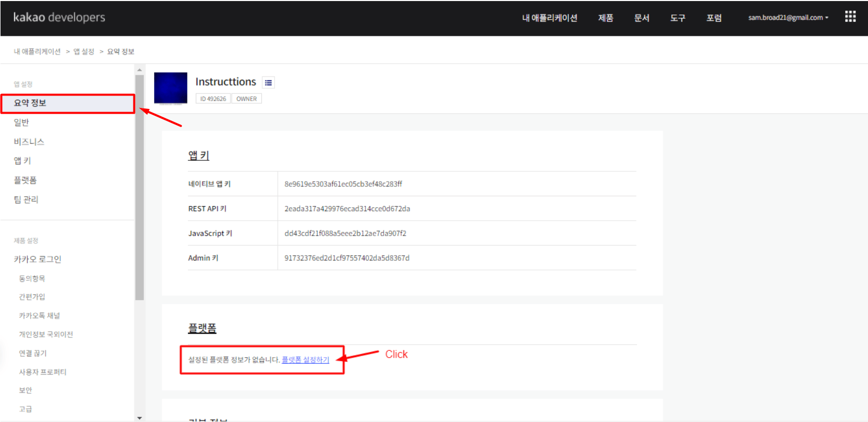The width and height of the screenshot is (868, 422).
Task: Click 네이티브 앱 키 value 8e9619e5303af61ec05cb3ef48c283ff
Action: [343, 184]
